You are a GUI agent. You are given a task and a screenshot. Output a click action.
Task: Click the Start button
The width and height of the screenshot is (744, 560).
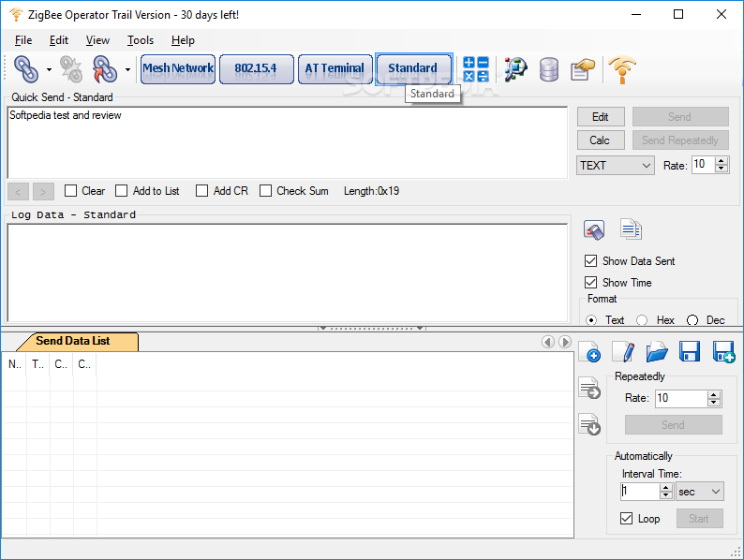(x=699, y=519)
